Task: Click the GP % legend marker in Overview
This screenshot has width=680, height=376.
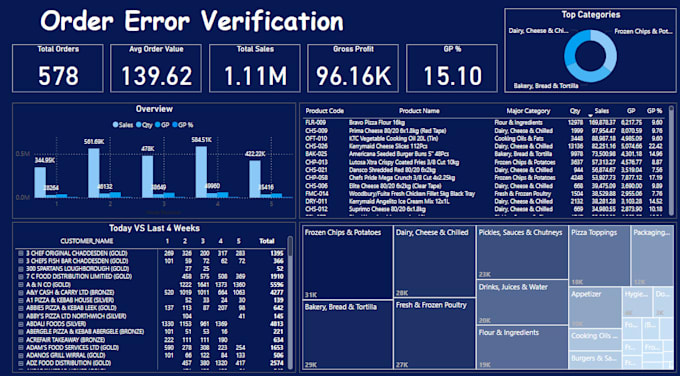Action: coord(174,125)
